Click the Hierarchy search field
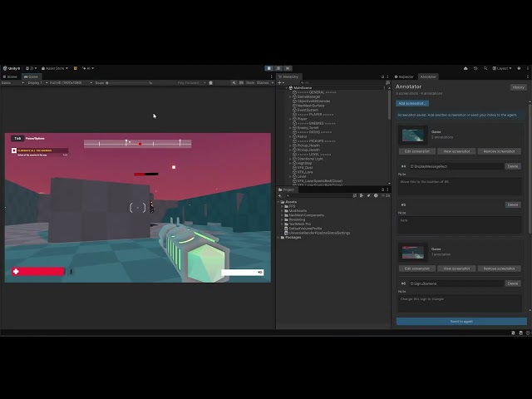The height and width of the screenshot is (399, 532). coord(342,83)
